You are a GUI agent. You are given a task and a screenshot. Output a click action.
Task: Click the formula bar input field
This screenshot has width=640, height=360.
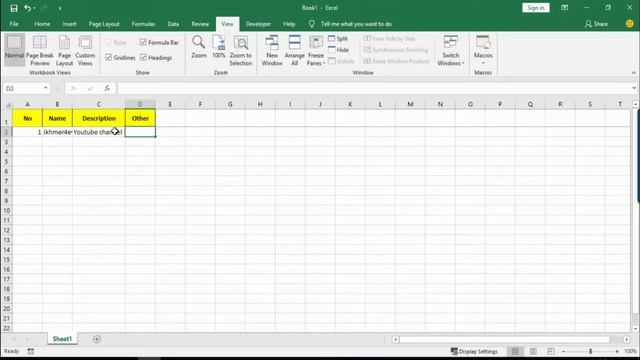point(374,88)
